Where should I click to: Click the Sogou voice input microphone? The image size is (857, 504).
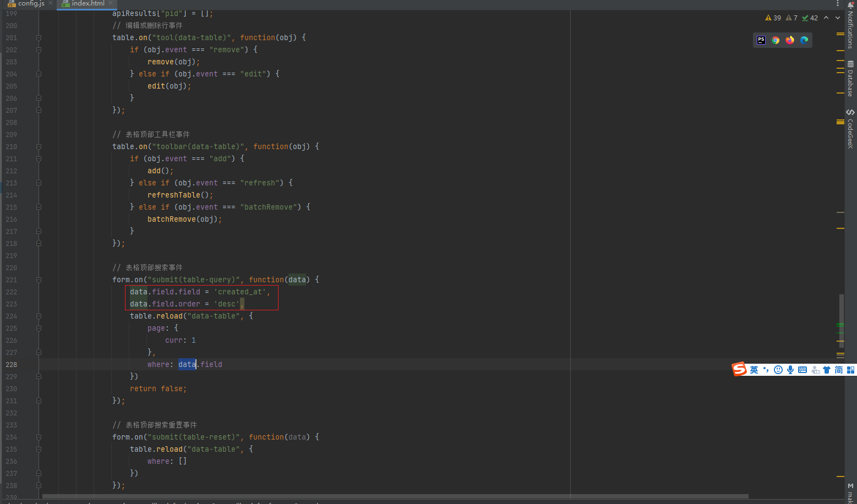790,370
